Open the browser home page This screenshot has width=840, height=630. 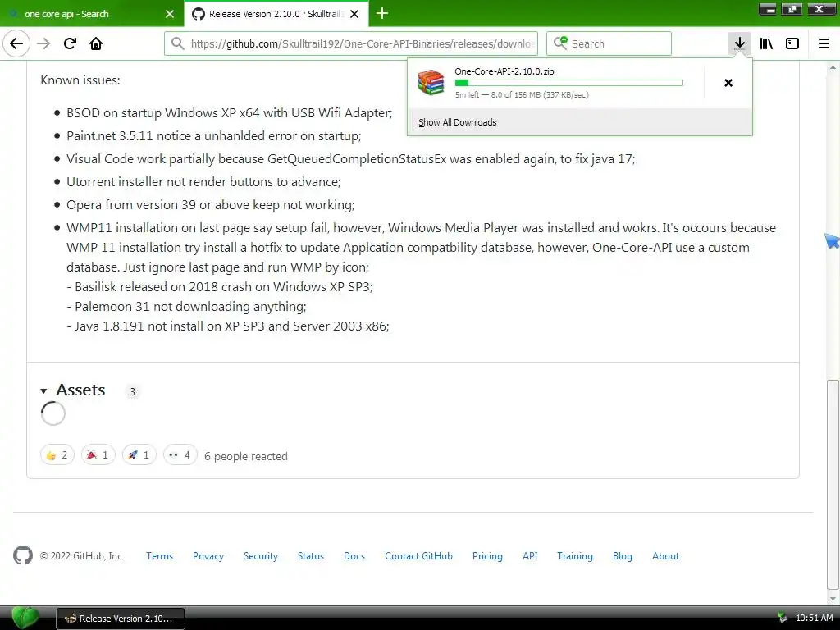96,43
